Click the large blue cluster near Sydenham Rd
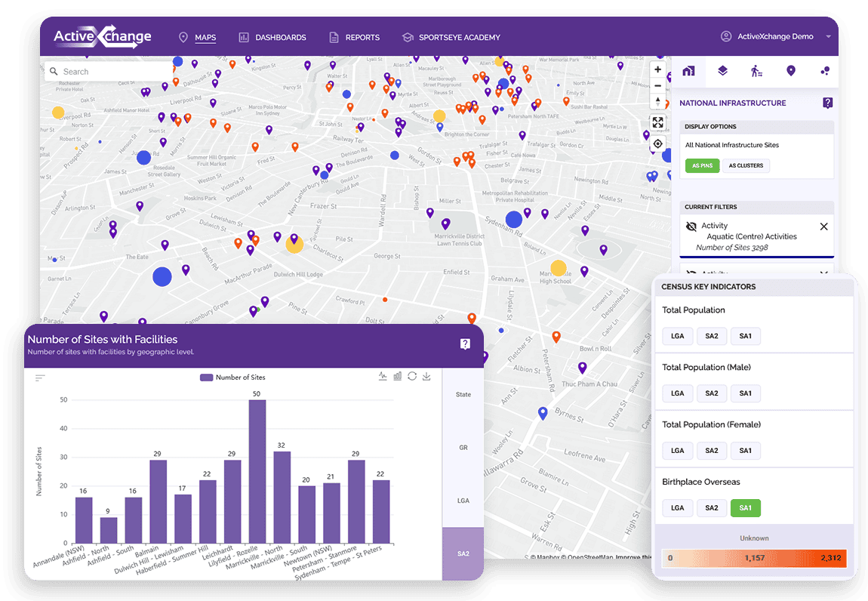 pos(514,220)
